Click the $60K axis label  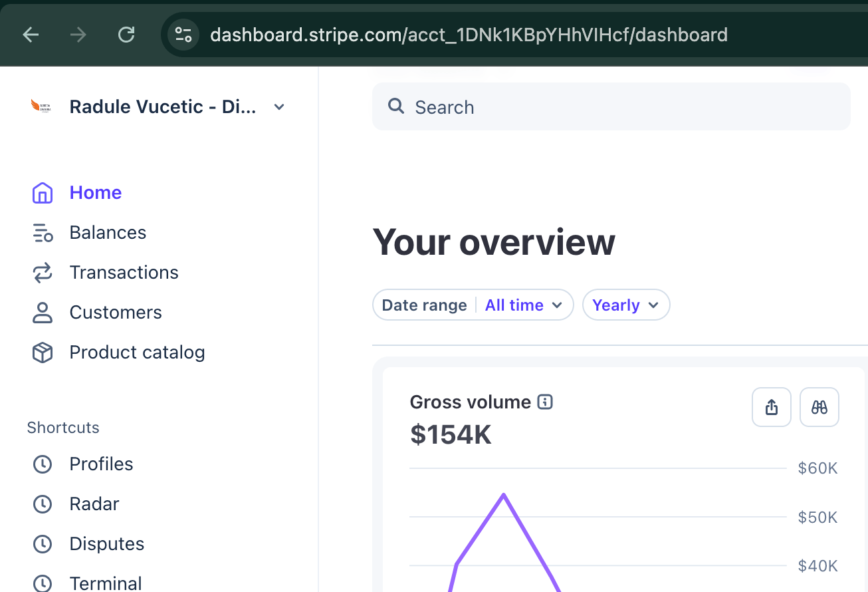(x=817, y=468)
